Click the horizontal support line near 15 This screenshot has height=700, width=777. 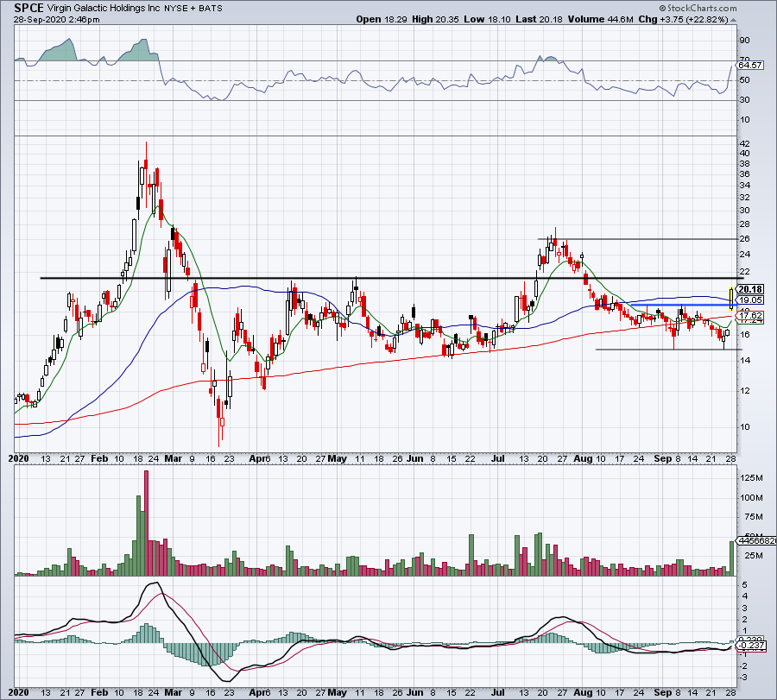coord(669,350)
